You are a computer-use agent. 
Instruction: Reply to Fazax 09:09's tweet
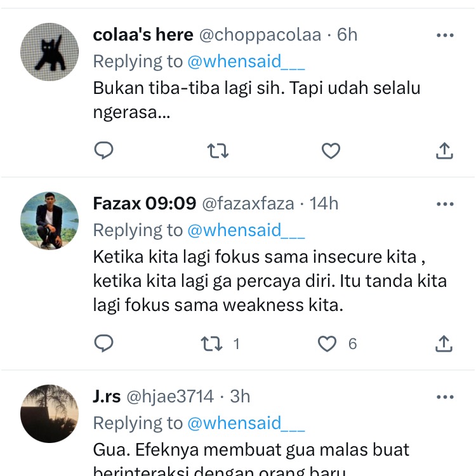coord(103,343)
